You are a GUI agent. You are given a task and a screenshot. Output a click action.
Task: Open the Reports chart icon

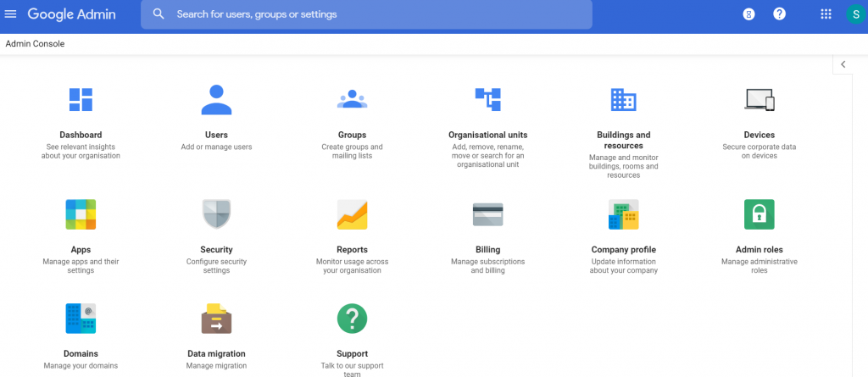coord(352,214)
